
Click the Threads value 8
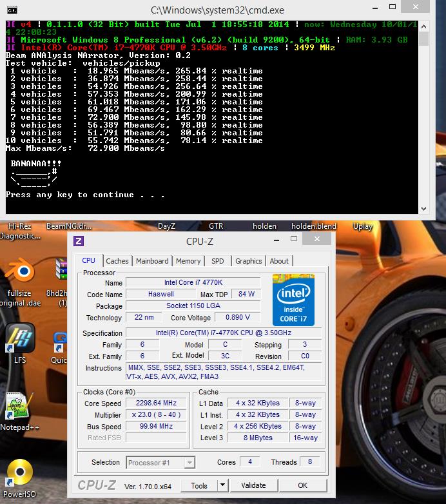tap(310, 461)
